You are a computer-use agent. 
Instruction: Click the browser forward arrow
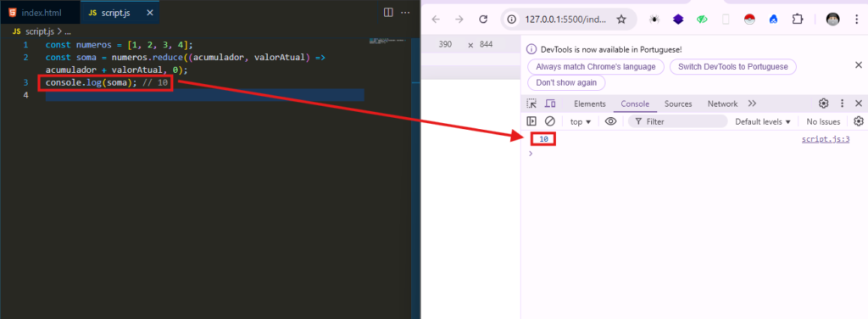[x=459, y=20]
